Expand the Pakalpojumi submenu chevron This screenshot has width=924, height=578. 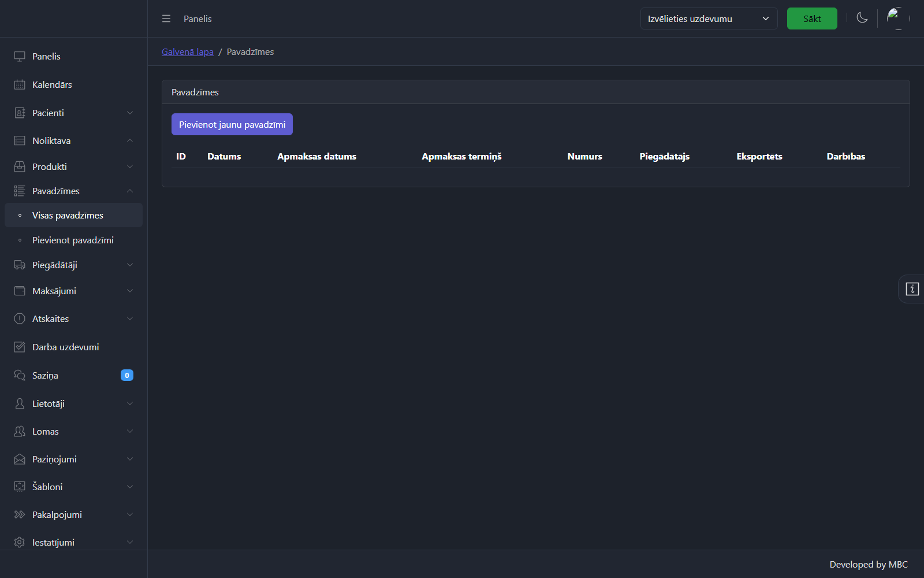pyautogui.click(x=130, y=514)
